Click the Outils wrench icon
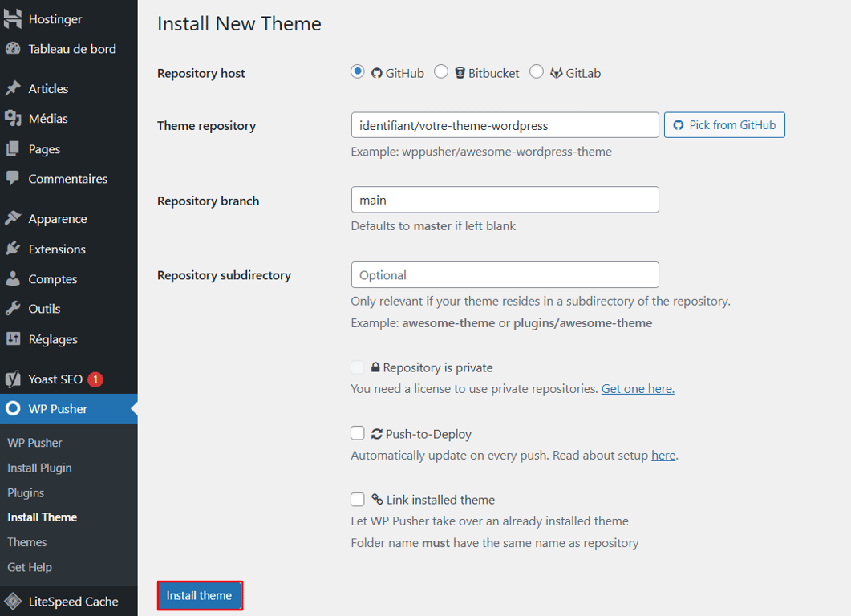Viewport: 851px width, 616px height. click(x=11, y=308)
